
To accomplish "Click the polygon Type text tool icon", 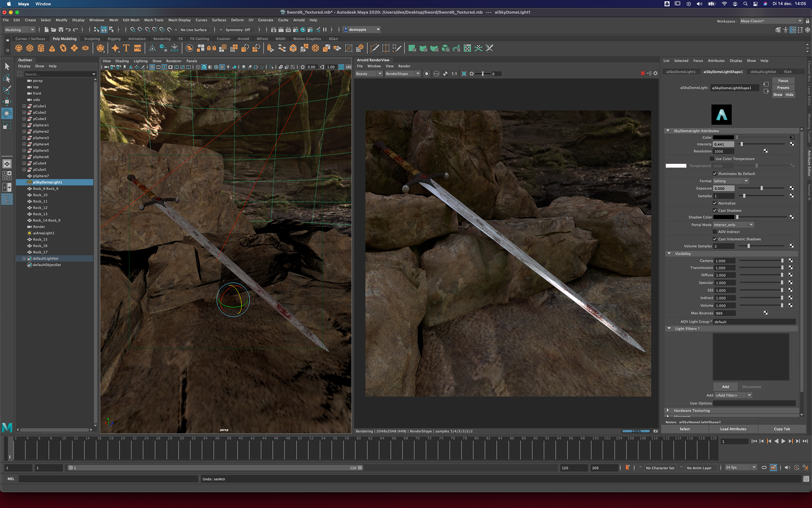I will [126, 48].
